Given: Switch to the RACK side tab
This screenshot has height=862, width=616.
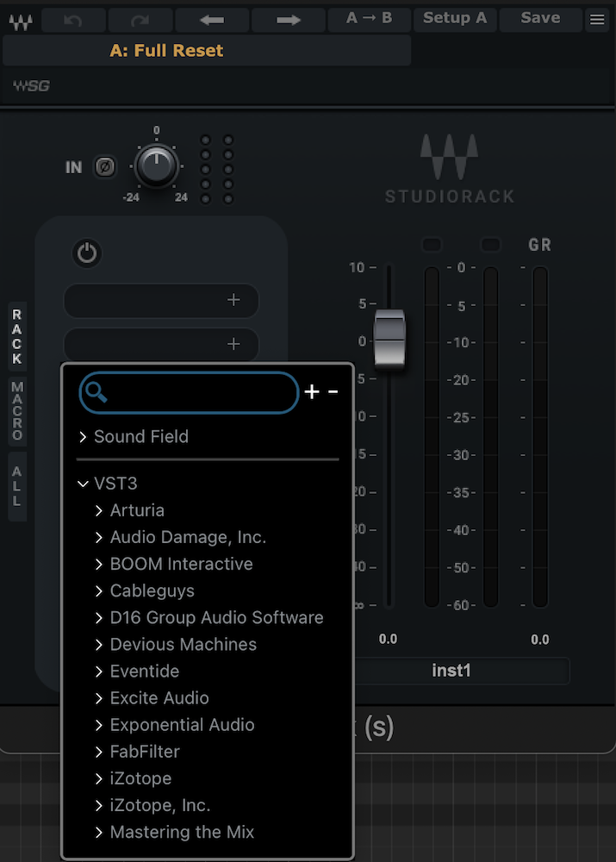Looking at the screenshot, I should (17, 336).
